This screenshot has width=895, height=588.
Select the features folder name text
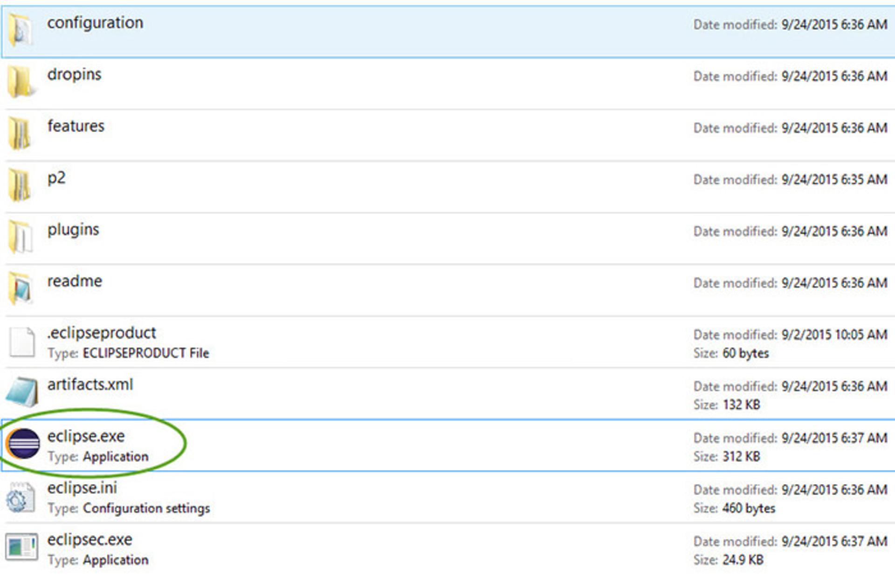(76, 126)
